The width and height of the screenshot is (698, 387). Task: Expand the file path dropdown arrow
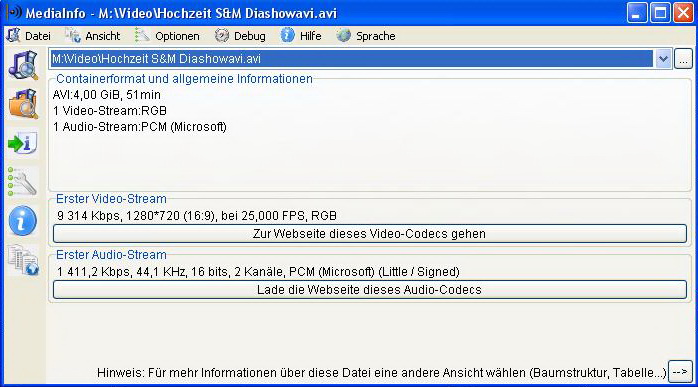click(663, 59)
